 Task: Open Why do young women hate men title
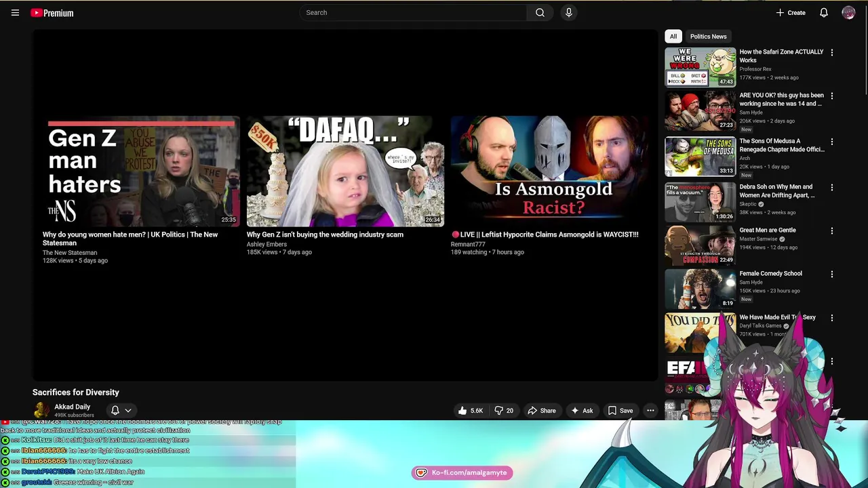coord(130,239)
